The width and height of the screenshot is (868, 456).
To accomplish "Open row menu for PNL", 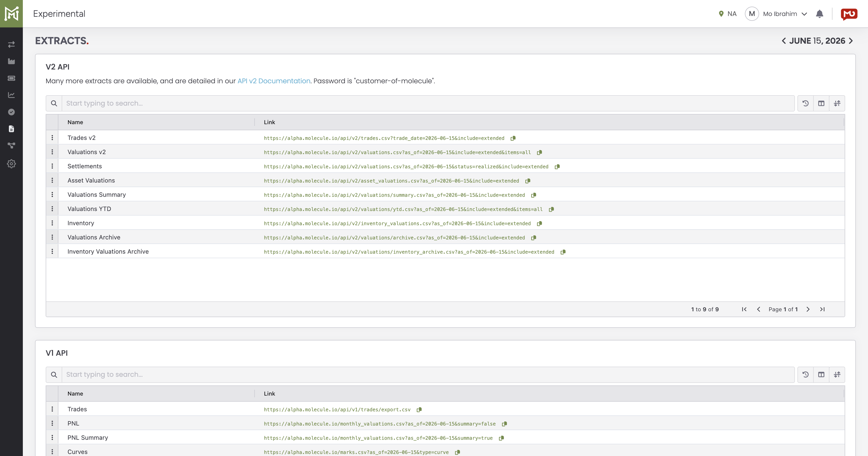I will 52,423.
